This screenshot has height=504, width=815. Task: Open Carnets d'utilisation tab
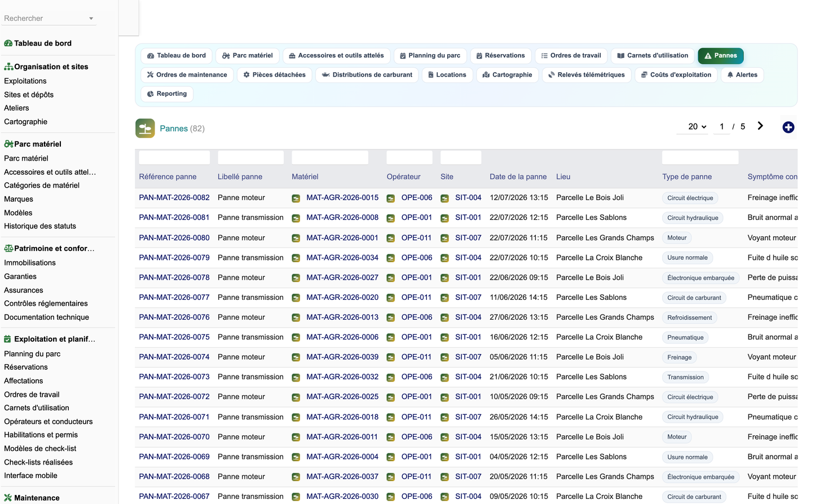pos(652,56)
